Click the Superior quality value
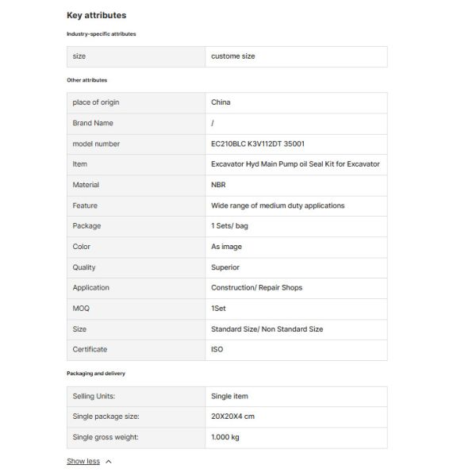Image resolution: width=476 pixels, height=476 pixels. click(225, 267)
